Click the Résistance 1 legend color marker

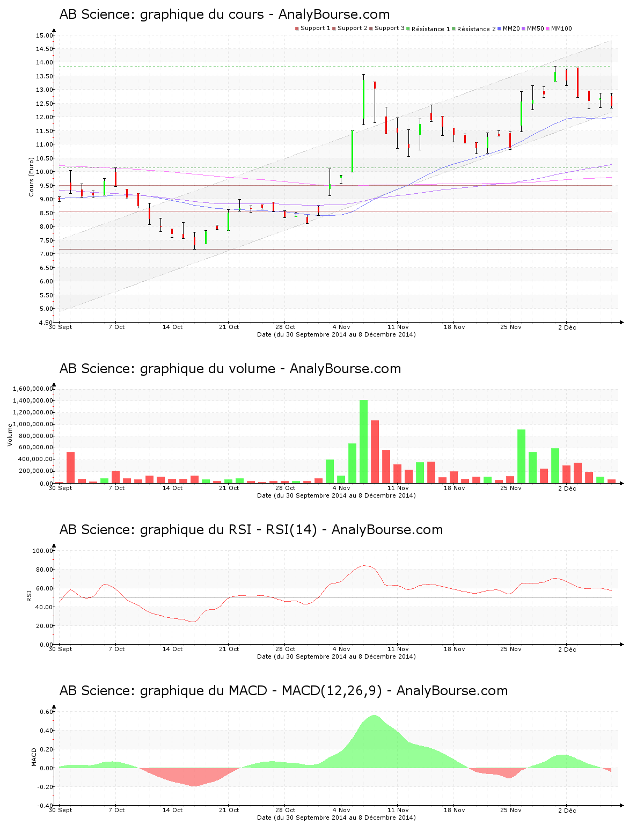(408, 28)
